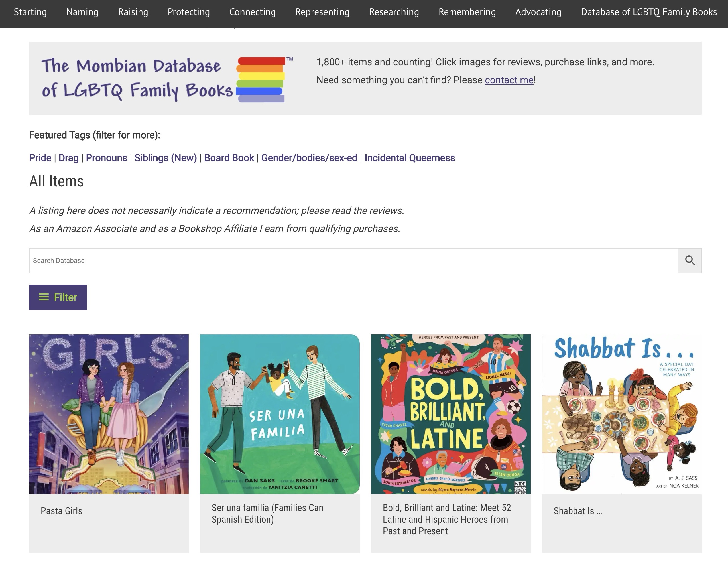Image resolution: width=728 pixels, height=562 pixels.
Task: Open Bold, Brilliant and Latine cover
Action: (x=451, y=414)
